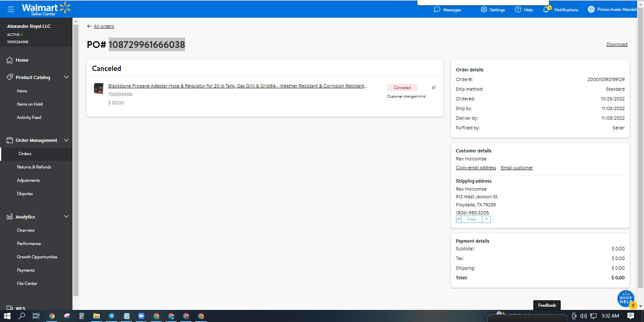Open Adjustments in the sidebar
This screenshot has width=644, height=322.
tap(28, 181)
